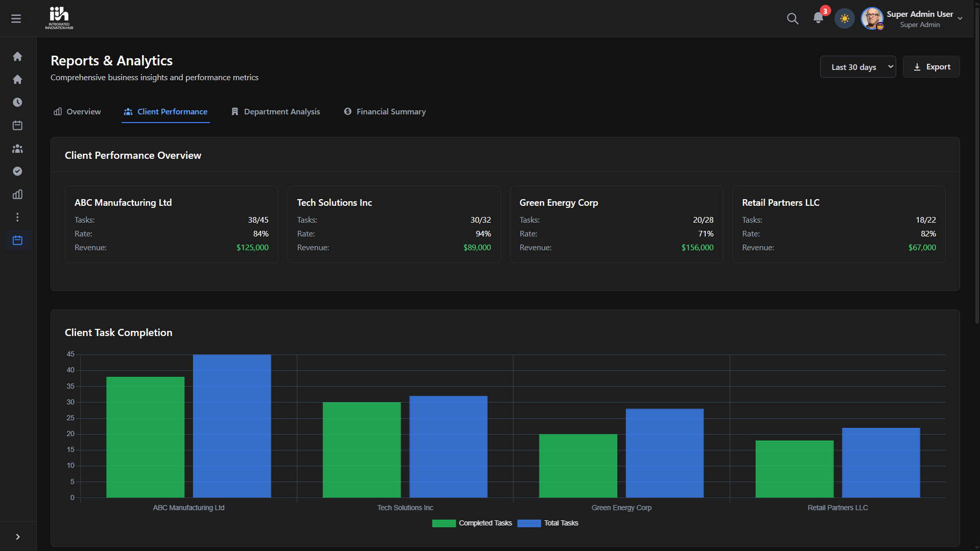Viewport: 980px width, 551px height.
Task: Toggle Total Tasks legend series
Action: coord(548,523)
